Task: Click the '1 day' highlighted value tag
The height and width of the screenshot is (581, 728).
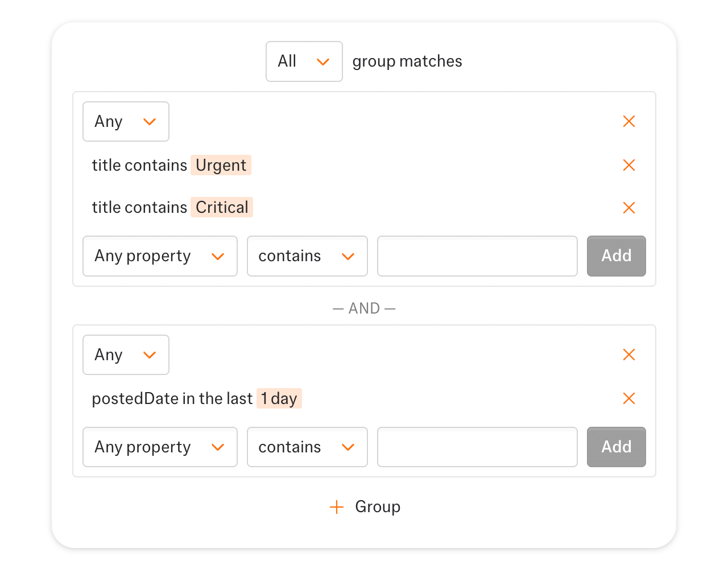Action: 279,398
